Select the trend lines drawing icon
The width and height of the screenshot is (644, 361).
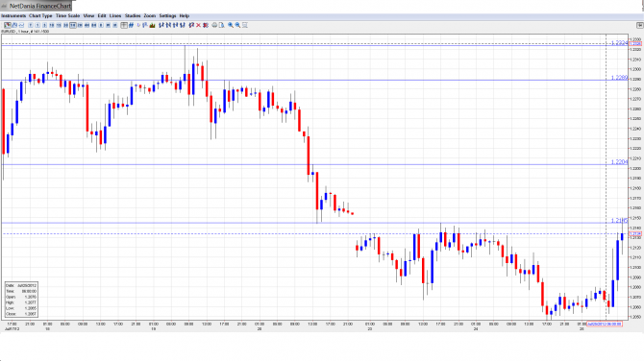pos(131,25)
